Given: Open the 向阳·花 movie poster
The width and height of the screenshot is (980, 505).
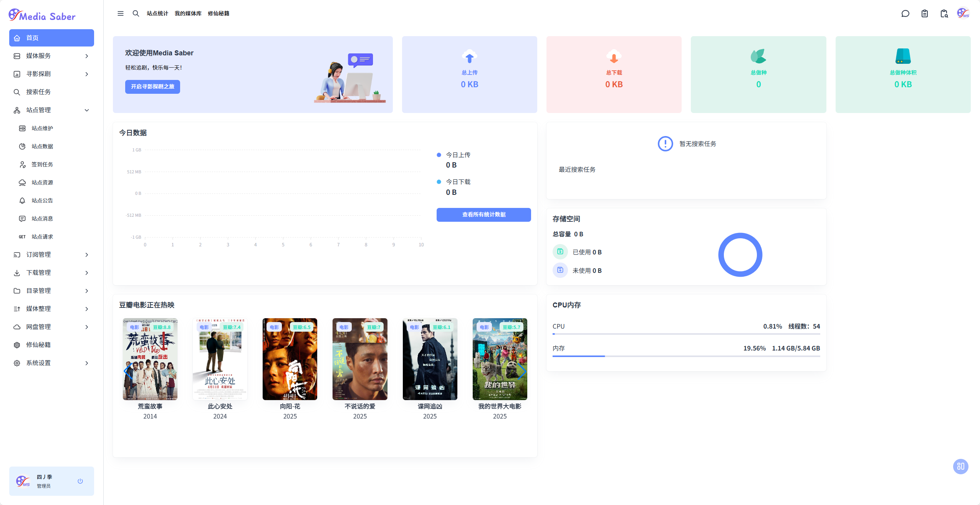Looking at the screenshot, I should coord(290,359).
